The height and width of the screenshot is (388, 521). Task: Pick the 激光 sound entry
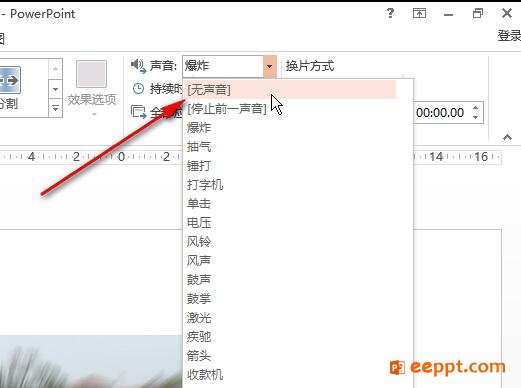pos(289,318)
